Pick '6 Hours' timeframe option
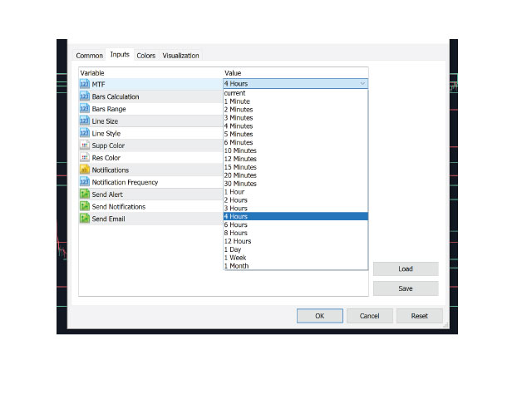 point(296,224)
